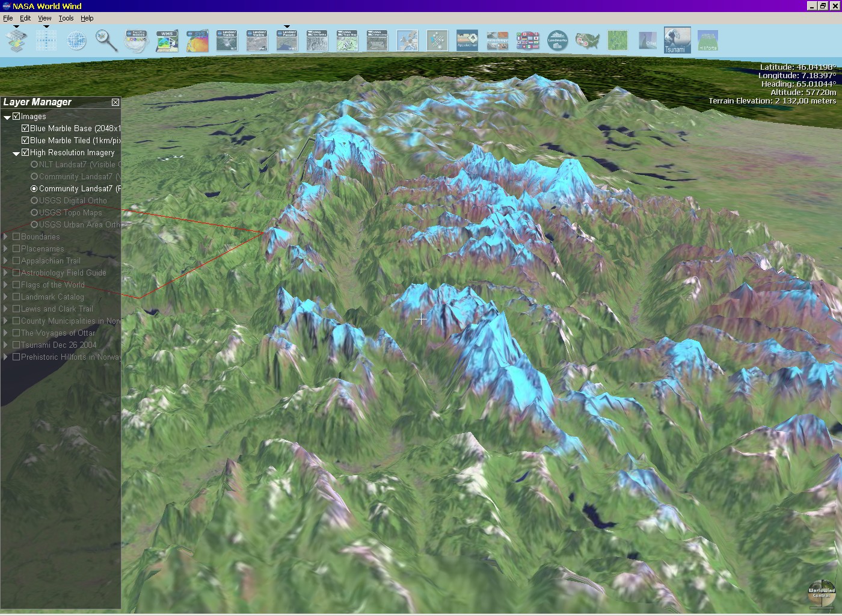Click the Layer Manager panel title
This screenshot has height=616, width=842.
tap(37, 102)
